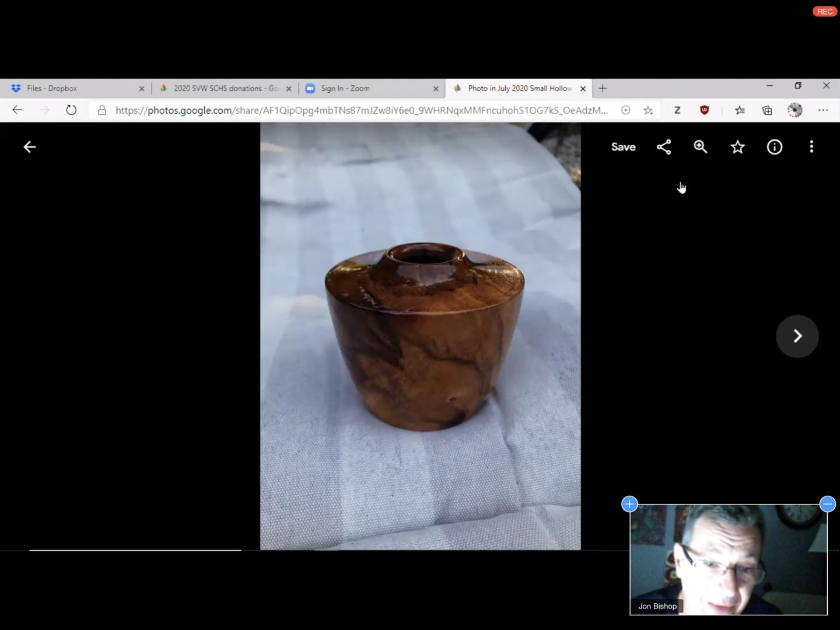Add this page to browser favorites
840x630 pixels.
pyautogui.click(x=648, y=110)
